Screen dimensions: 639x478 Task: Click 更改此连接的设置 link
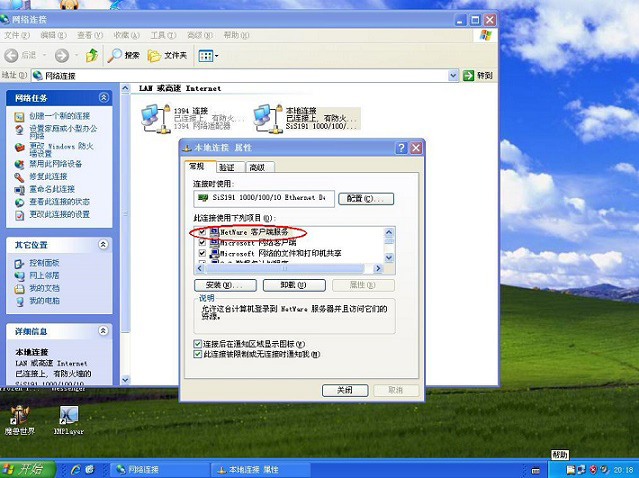point(59,214)
